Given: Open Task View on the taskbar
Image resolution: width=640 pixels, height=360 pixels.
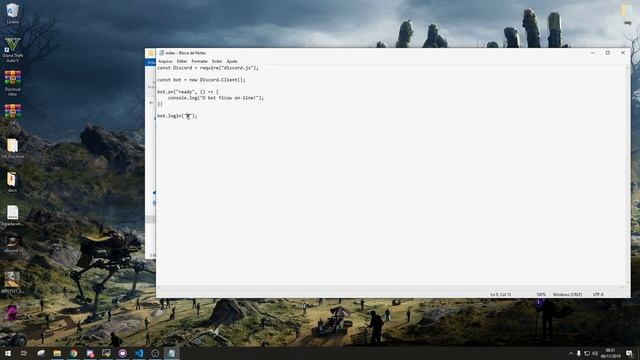Looking at the screenshot, I should pos(24,353).
